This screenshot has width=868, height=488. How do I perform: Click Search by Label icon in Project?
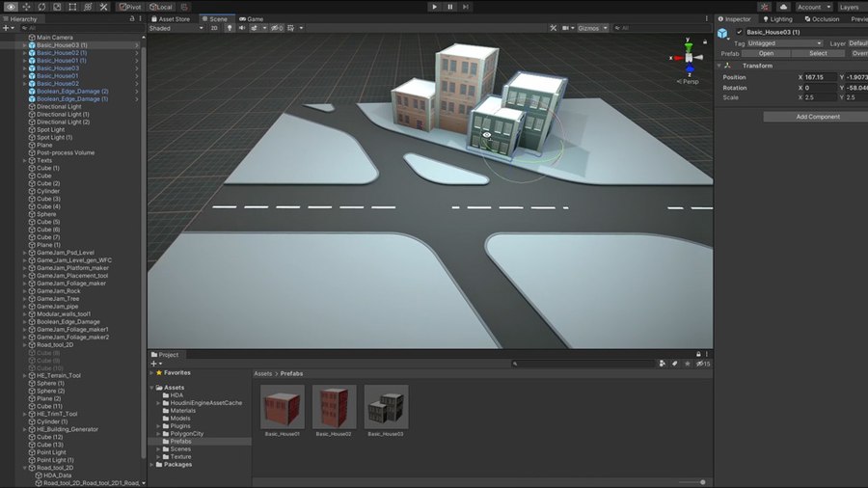[675, 364]
